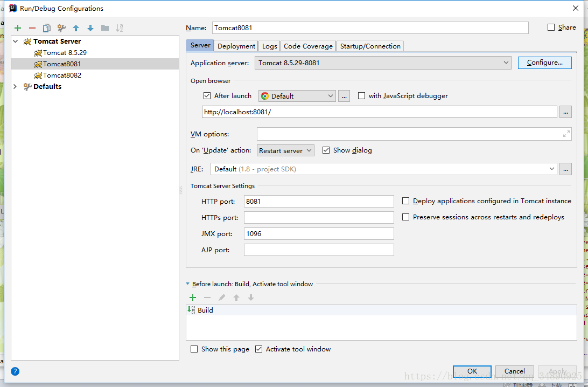Add a before-launch task with the plus
The height and width of the screenshot is (387, 588).
pyautogui.click(x=193, y=298)
